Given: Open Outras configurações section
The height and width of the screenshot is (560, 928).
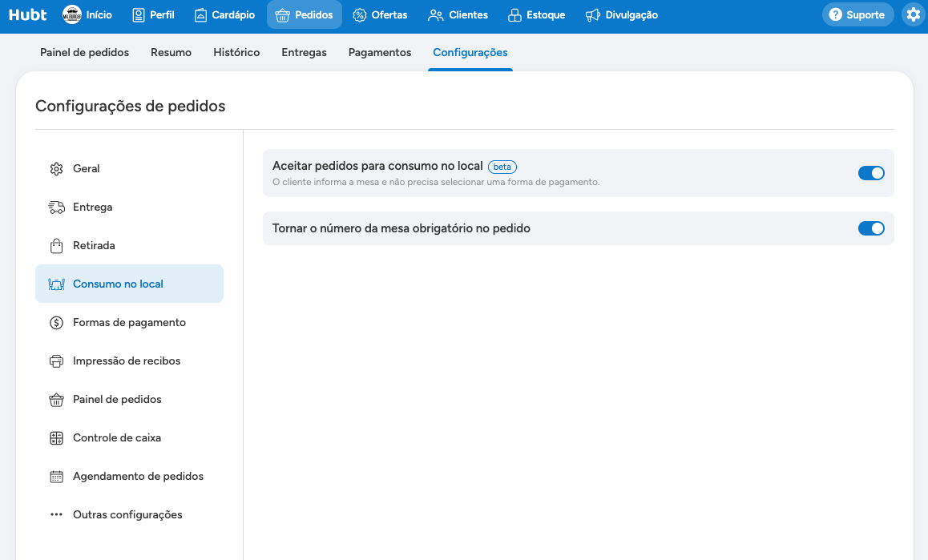Looking at the screenshot, I should pos(127,515).
